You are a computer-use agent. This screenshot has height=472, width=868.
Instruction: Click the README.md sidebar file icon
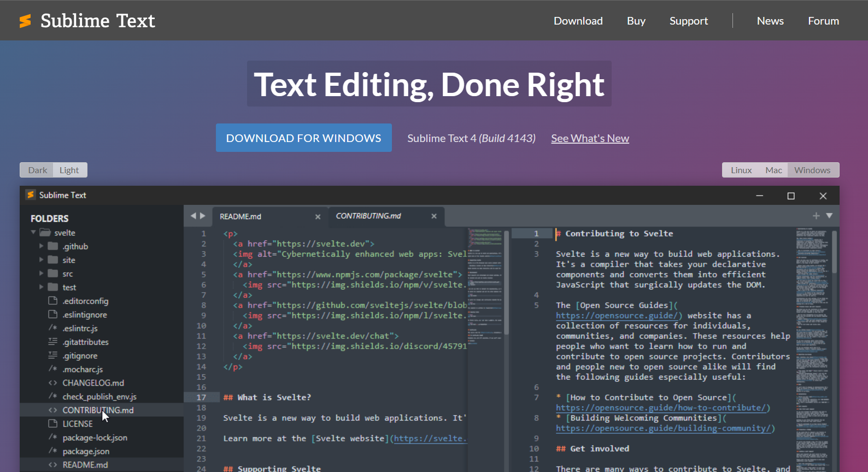(53, 464)
